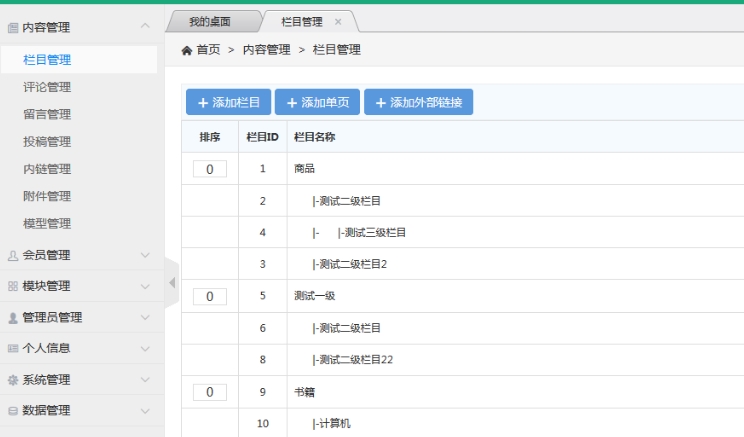Click the 会员管理 user icon in sidebar
Screen dimensions: 744x437
click(12, 255)
